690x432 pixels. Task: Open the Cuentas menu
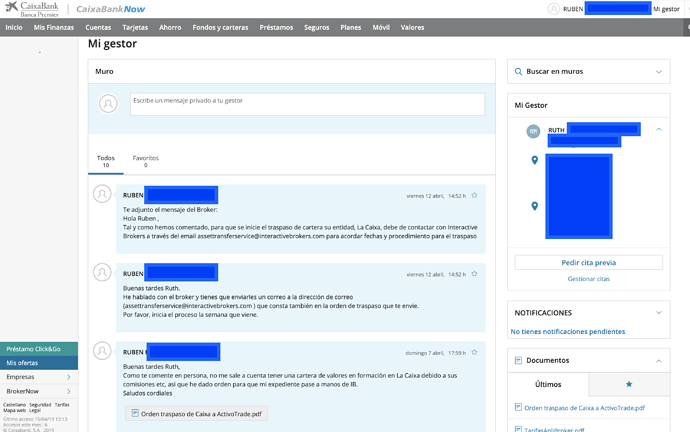pyautogui.click(x=98, y=27)
